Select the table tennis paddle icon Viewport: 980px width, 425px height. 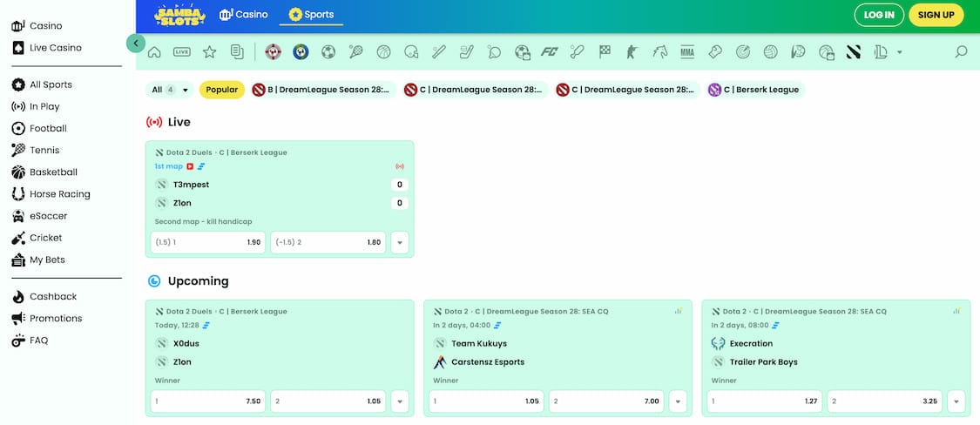tap(495, 52)
